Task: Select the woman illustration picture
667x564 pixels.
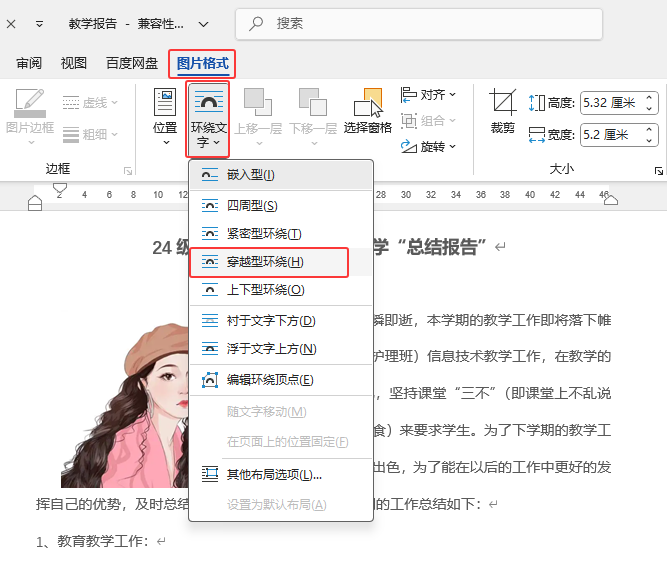Action: coord(125,404)
